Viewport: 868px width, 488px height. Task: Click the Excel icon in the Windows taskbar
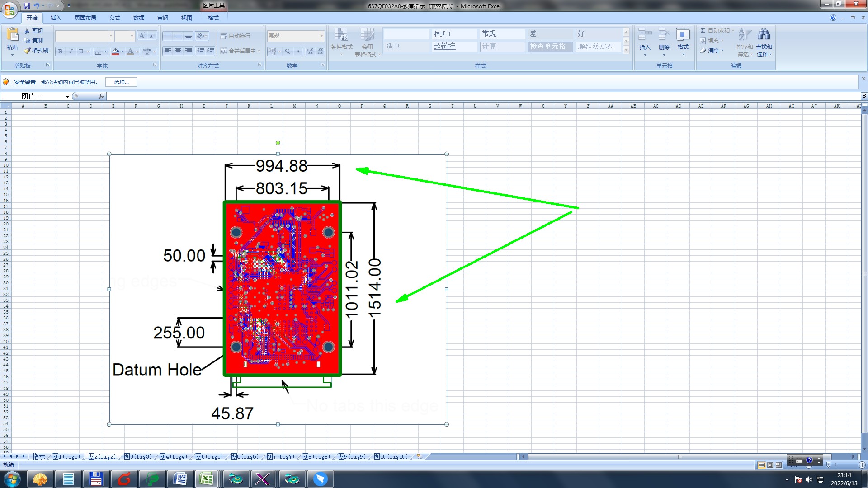click(207, 479)
